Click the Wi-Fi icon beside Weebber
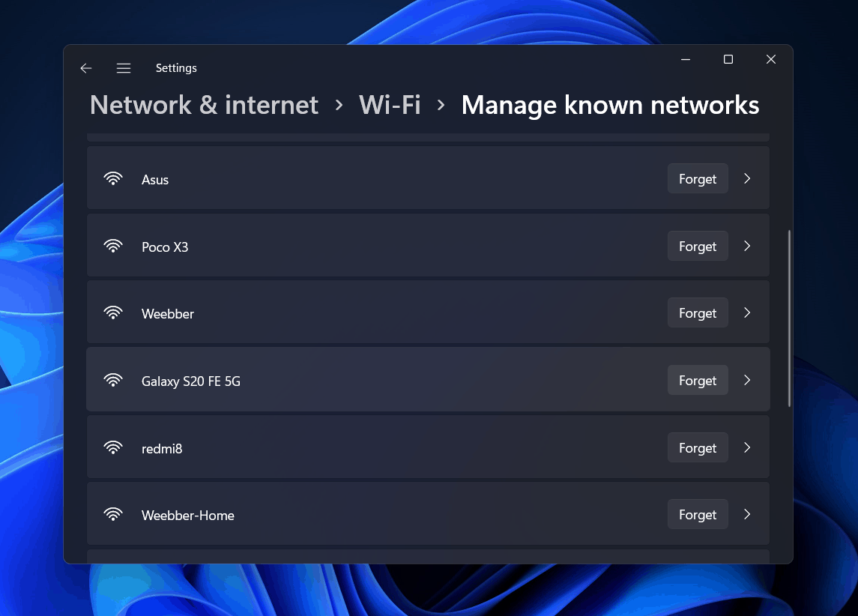This screenshot has width=858, height=616. tap(113, 312)
